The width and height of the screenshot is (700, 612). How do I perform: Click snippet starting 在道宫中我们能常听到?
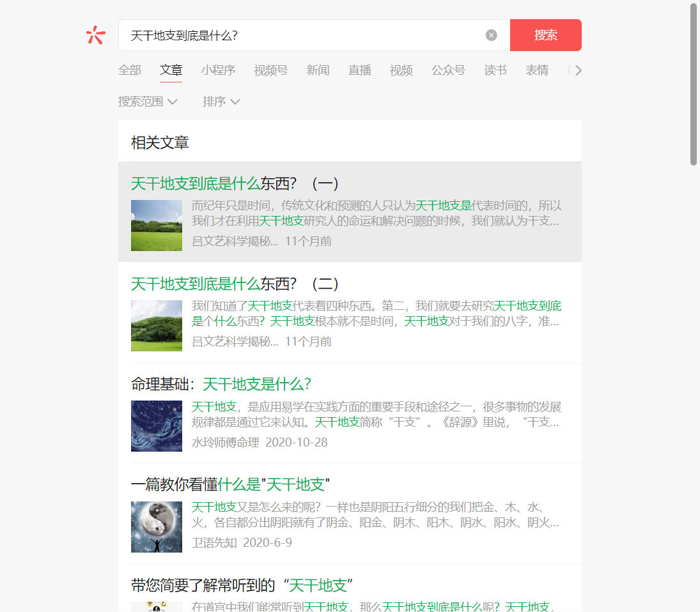pyautogui.click(x=373, y=606)
